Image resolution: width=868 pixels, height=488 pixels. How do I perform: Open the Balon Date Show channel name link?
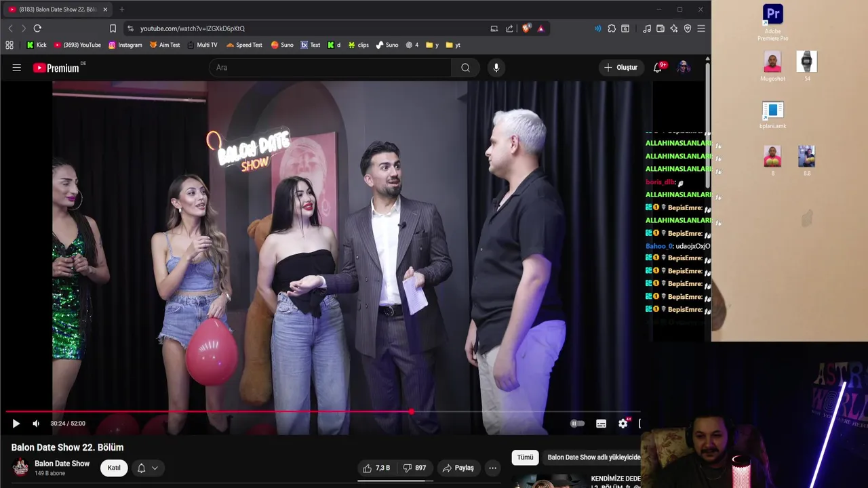pos(62,464)
